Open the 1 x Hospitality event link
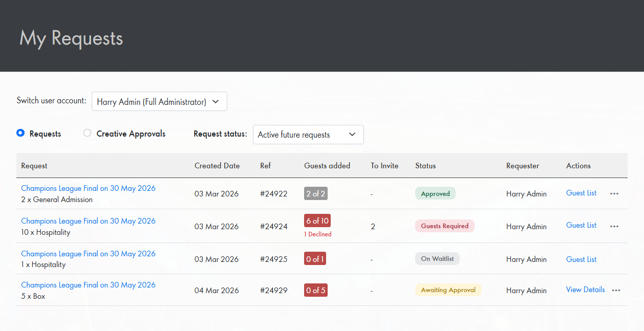 (88, 254)
